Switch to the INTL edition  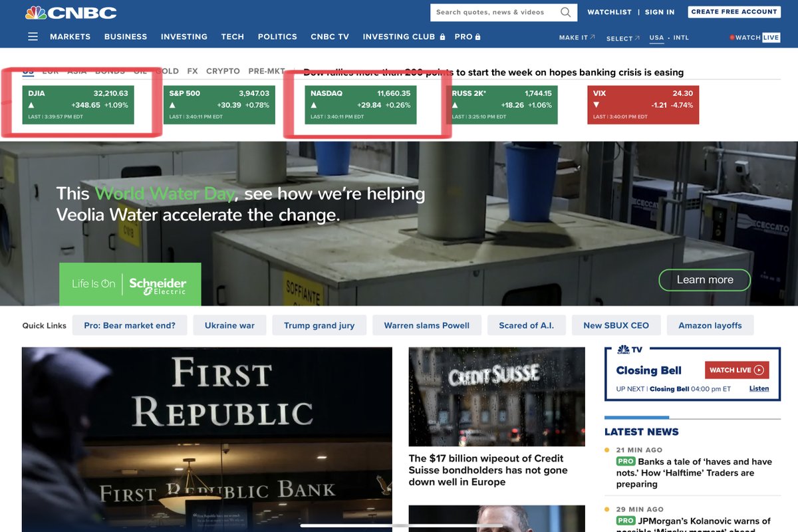(681, 38)
